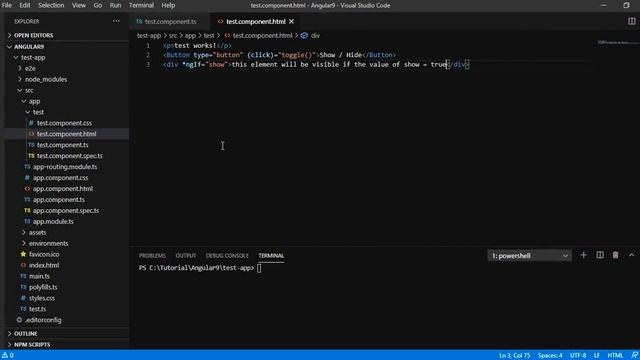This screenshot has width=640, height=360.
Task: Open problems count in status bar
Action: point(8,355)
